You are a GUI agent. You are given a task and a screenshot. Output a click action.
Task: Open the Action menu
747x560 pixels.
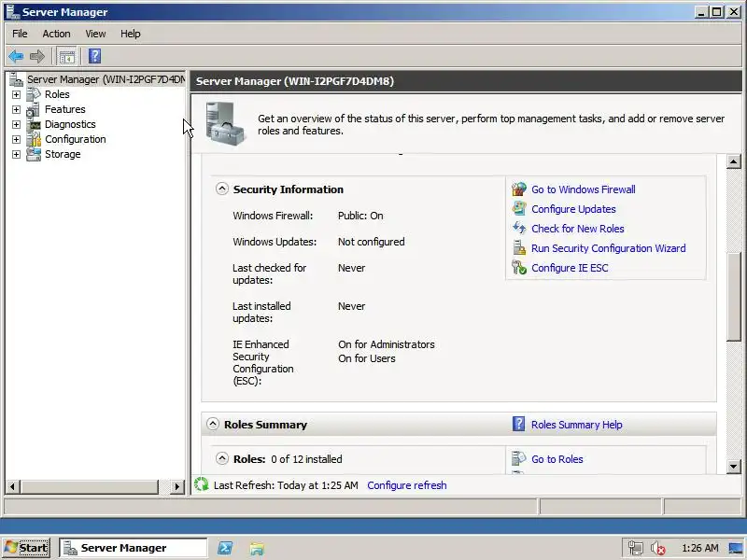point(56,34)
